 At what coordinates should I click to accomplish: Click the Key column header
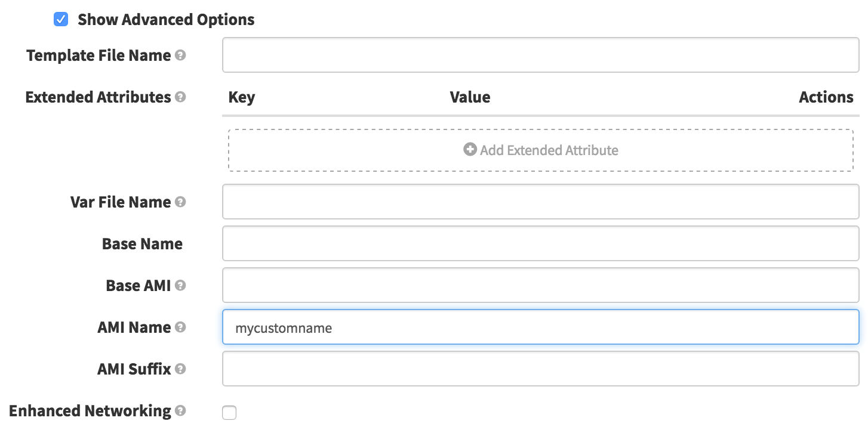coord(242,97)
